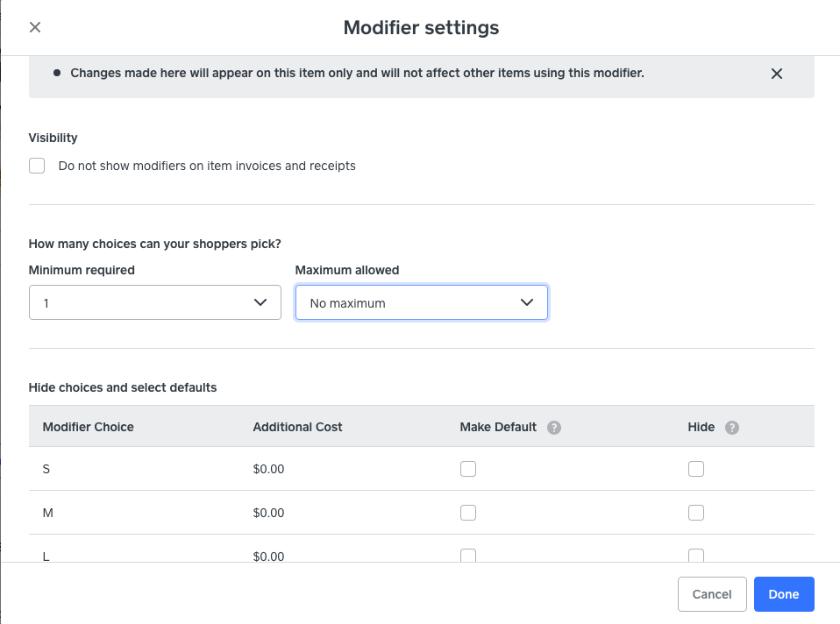Open the Make Default help tooltip icon
This screenshot has height=624, width=840.
(553, 428)
